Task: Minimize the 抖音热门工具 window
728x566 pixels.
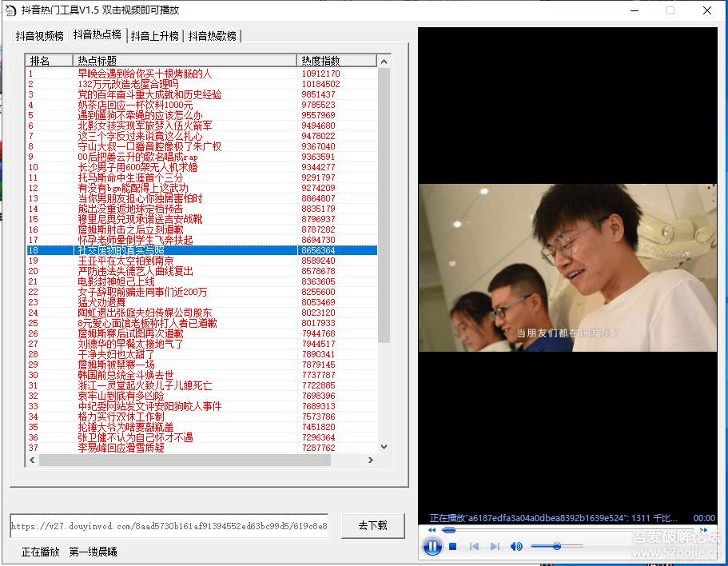Action: pyautogui.click(x=635, y=10)
